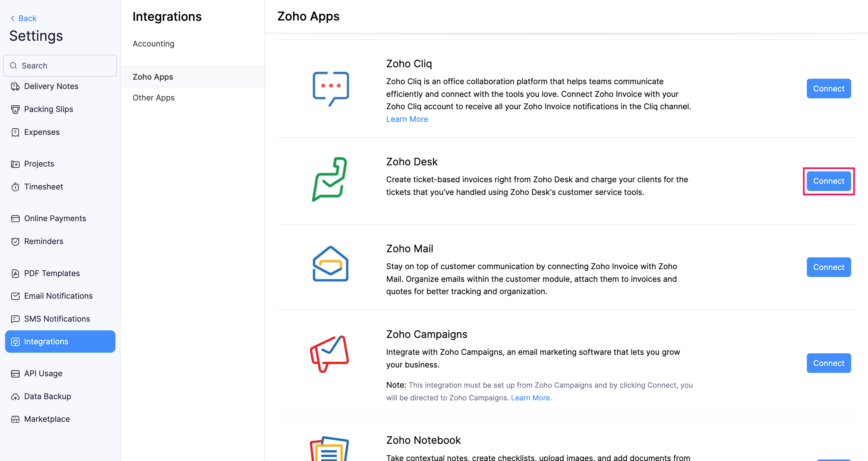Select the Delivery Notes sidebar icon
Image resolution: width=868 pixels, height=461 pixels.
[x=15, y=87]
